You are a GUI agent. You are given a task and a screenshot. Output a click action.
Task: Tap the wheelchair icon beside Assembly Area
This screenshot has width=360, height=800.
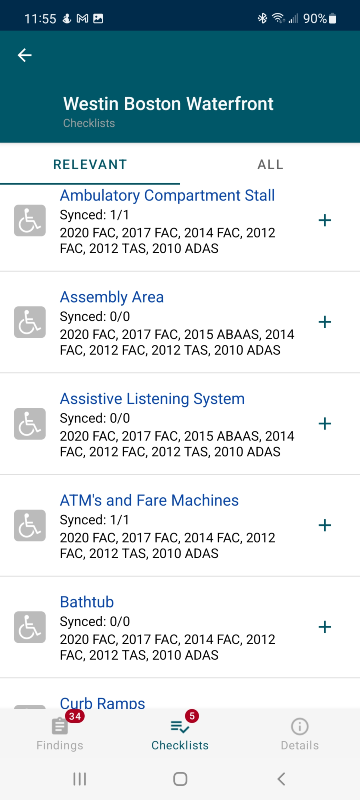(30, 322)
